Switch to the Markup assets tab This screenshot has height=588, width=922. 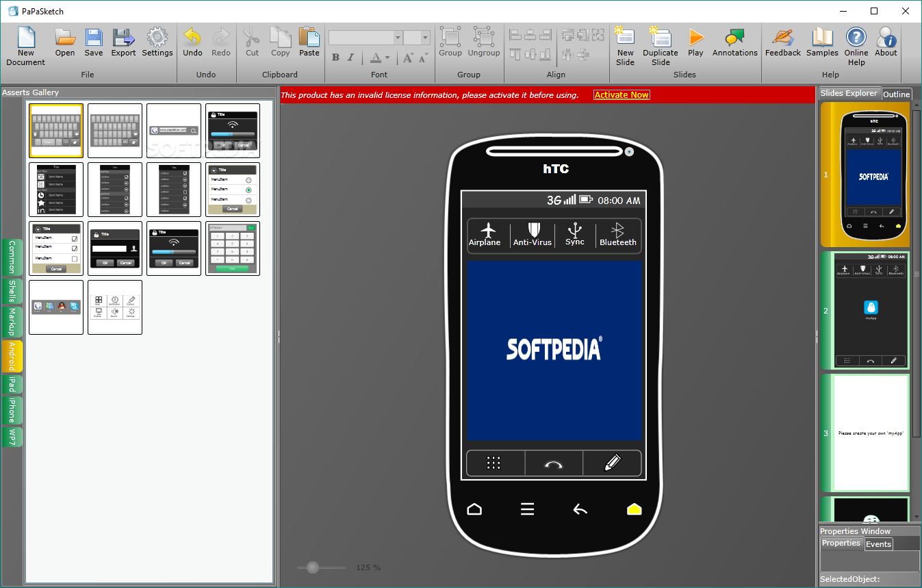tap(12, 322)
